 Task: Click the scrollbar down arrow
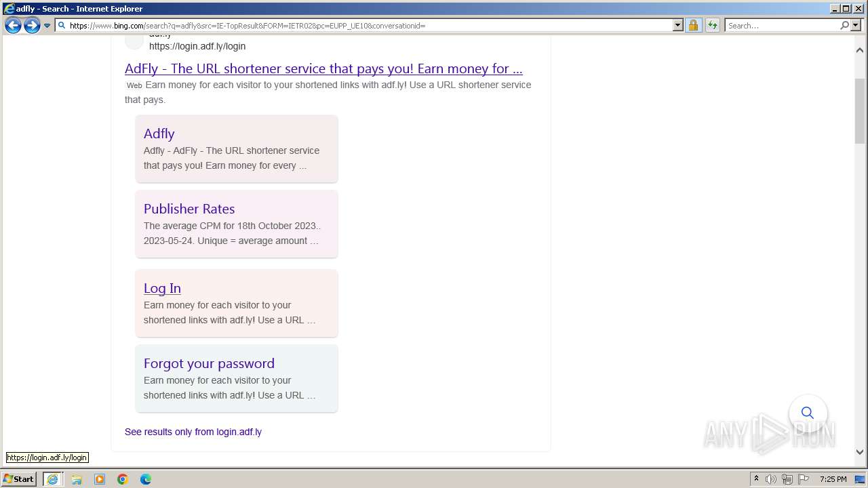860,451
